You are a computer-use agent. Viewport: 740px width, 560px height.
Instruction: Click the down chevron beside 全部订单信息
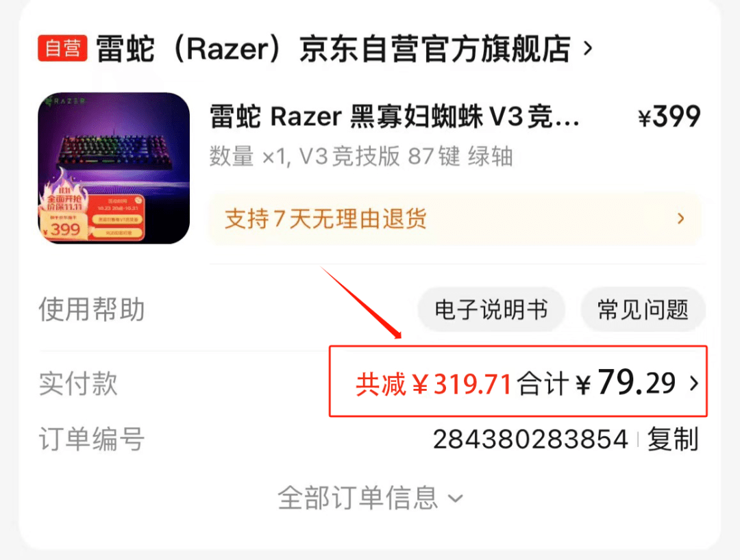point(455,498)
